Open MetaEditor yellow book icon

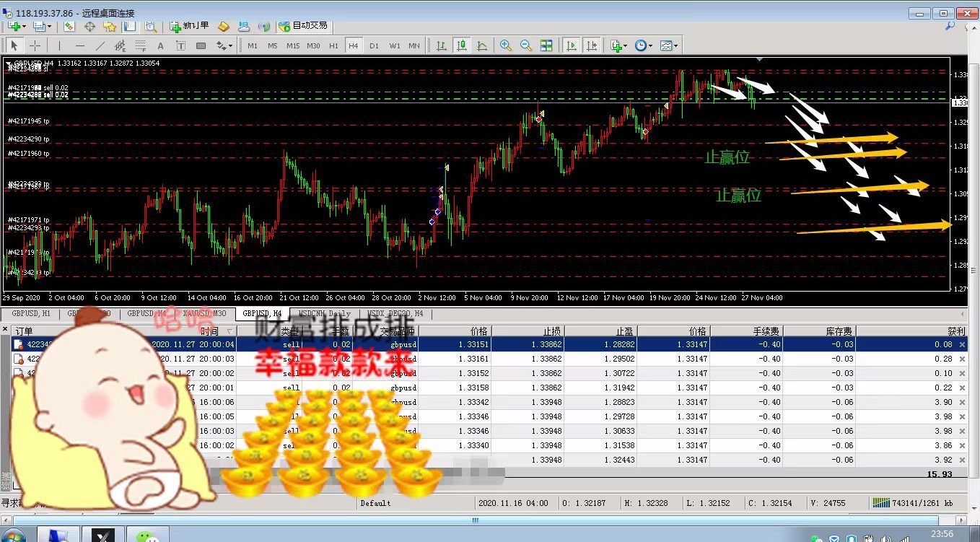tap(224, 26)
